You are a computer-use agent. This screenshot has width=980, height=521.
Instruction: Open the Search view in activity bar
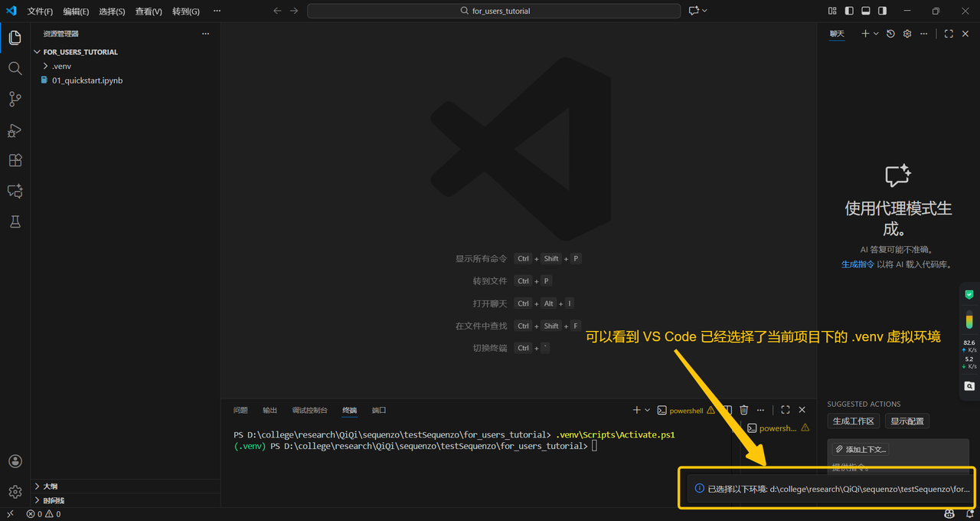coord(15,68)
